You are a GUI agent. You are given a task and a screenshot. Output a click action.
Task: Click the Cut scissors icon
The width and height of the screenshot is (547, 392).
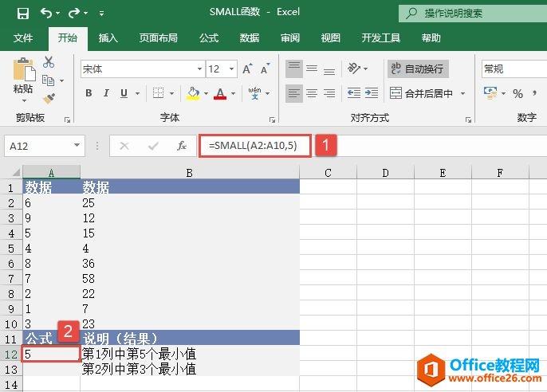point(49,62)
